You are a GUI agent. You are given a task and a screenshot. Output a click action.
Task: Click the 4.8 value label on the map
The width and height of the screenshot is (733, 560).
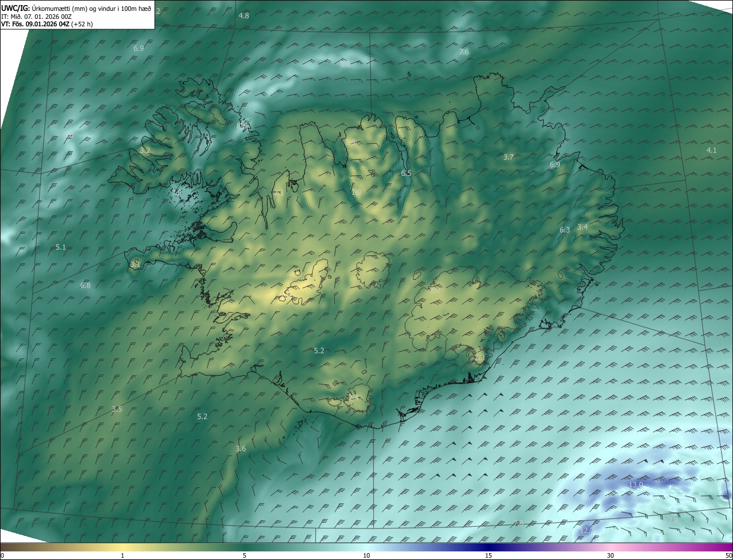coord(244,15)
